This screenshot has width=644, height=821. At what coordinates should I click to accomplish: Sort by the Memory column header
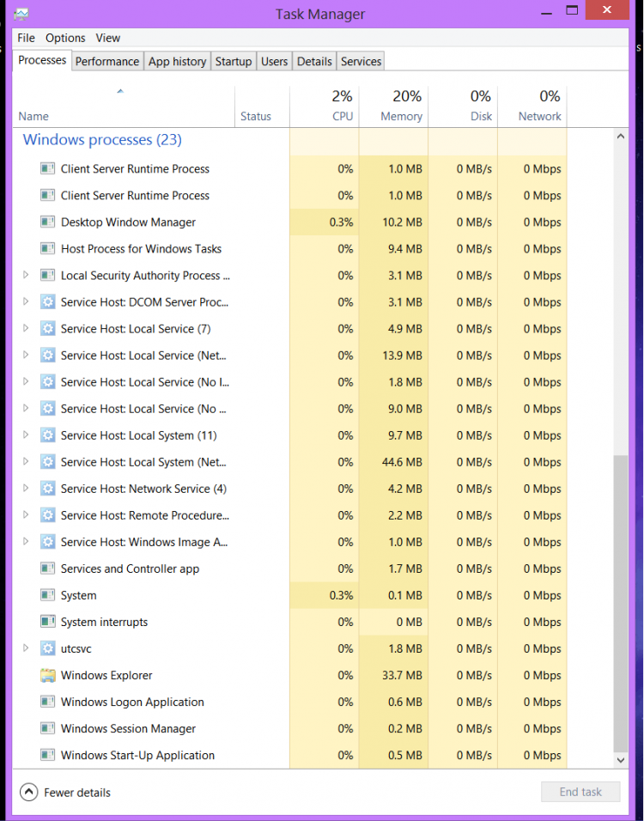pyautogui.click(x=394, y=106)
